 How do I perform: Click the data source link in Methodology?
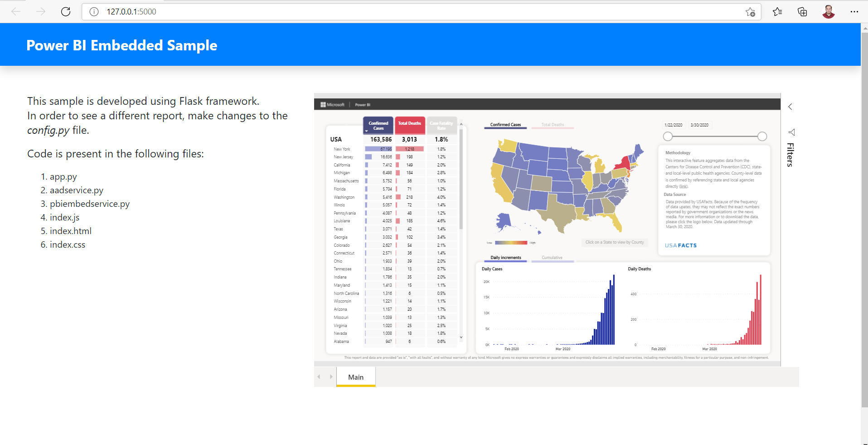[x=684, y=186]
